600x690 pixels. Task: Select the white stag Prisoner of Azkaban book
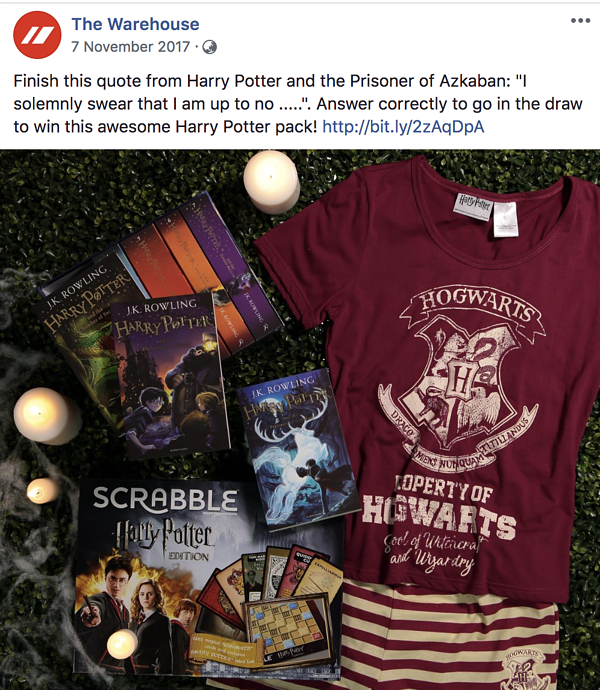298,449
